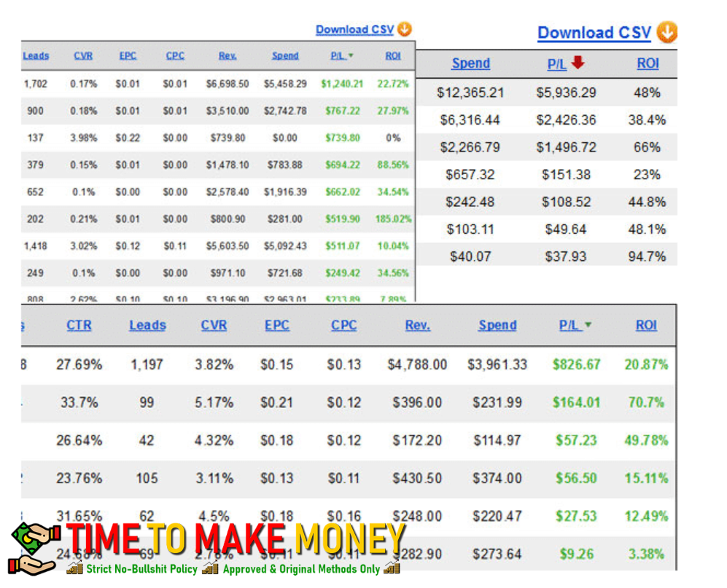This screenshot has width=727, height=588.
Task: Toggle the green P/L sort triangle in the bottom table
Action: point(588,326)
